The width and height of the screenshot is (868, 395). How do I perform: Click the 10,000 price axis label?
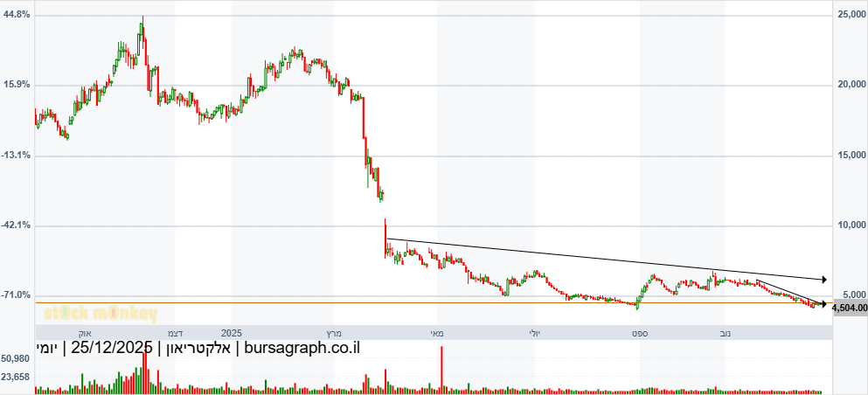(851, 225)
